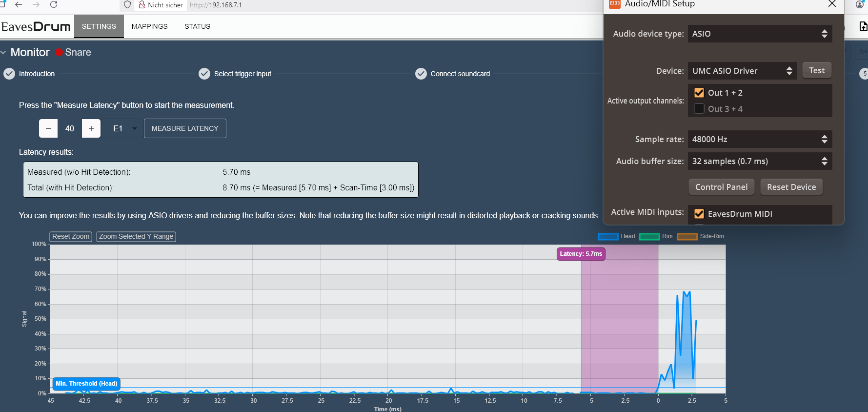Click the Introduction step checkmark icon
This screenshot has height=412, width=868.
point(9,74)
